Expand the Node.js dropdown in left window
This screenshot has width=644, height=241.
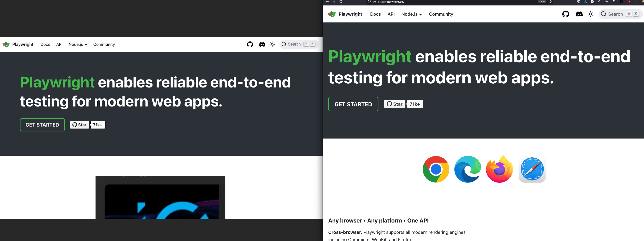click(x=78, y=44)
